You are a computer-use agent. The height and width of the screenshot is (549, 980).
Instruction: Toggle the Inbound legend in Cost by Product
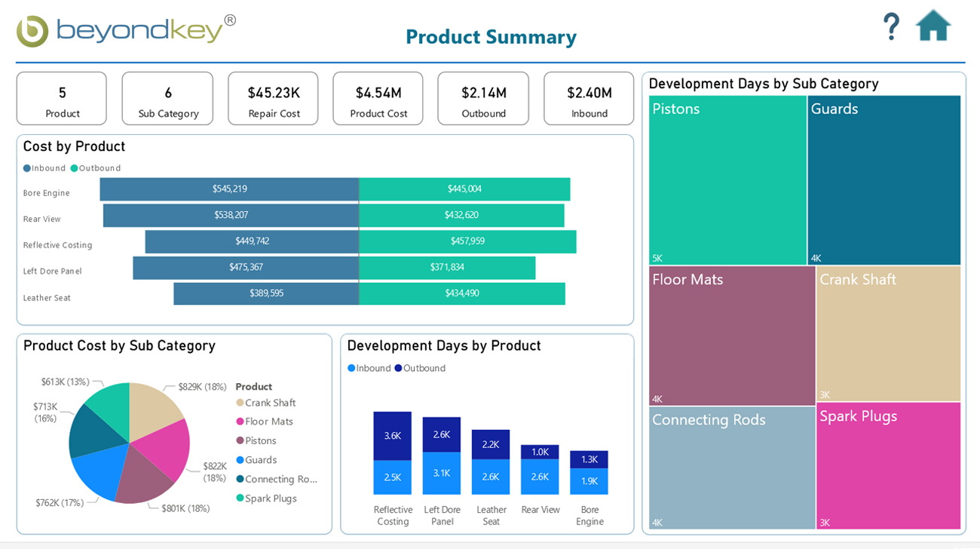pos(44,167)
